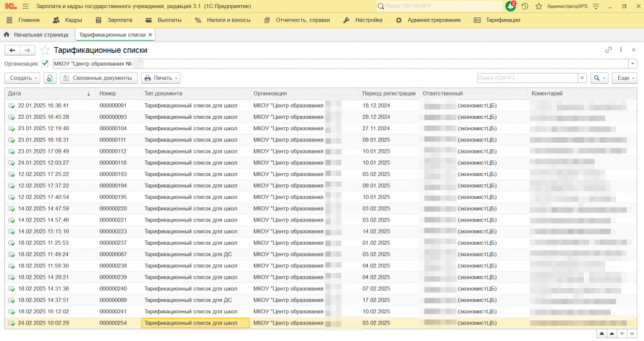Go to the last row arrow button

(632, 333)
